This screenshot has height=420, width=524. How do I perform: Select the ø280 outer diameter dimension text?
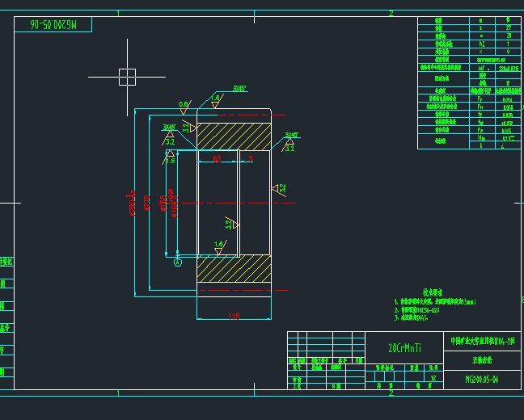(132, 203)
